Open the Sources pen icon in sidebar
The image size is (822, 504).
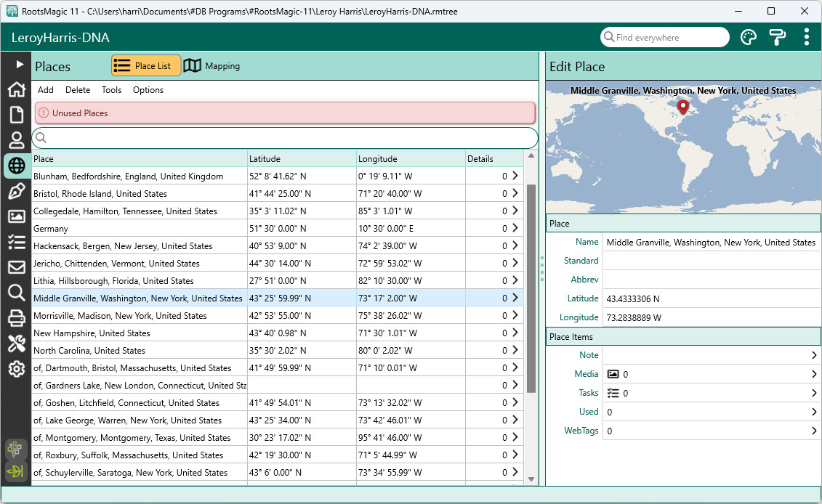click(16, 191)
